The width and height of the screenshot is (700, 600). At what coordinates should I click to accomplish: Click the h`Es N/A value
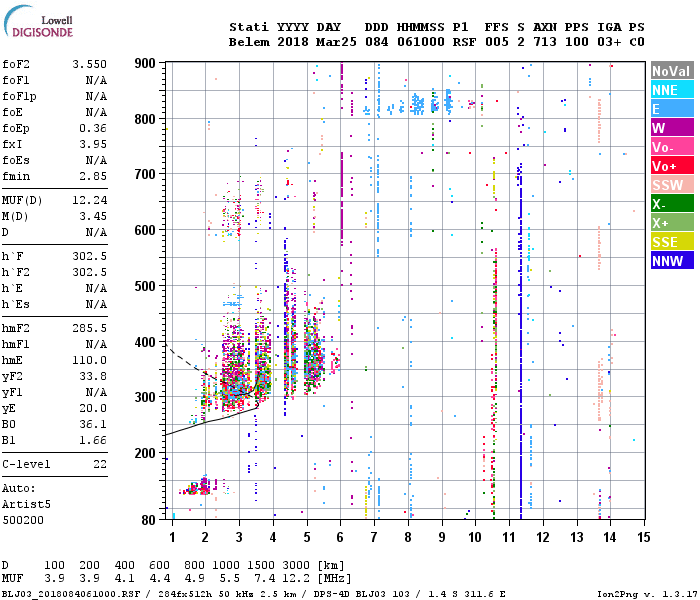click(x=96, y=304)
